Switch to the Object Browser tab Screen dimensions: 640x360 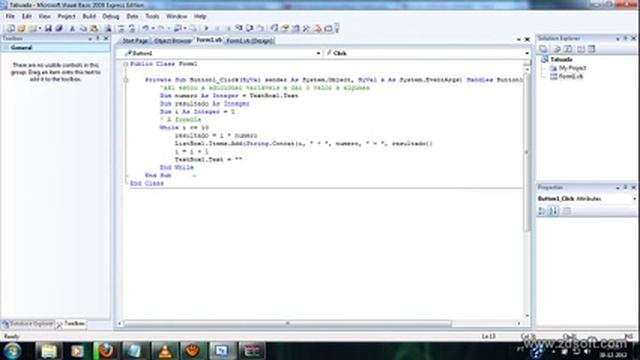[173, 41]
